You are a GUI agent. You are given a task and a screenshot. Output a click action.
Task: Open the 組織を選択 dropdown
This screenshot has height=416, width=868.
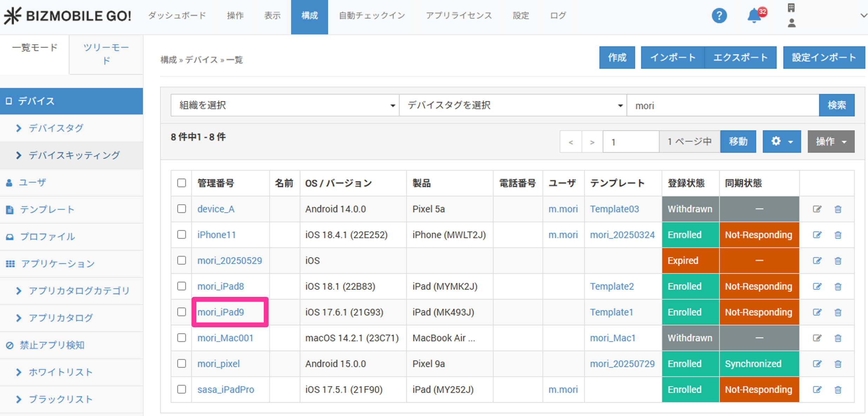(285, 105)
